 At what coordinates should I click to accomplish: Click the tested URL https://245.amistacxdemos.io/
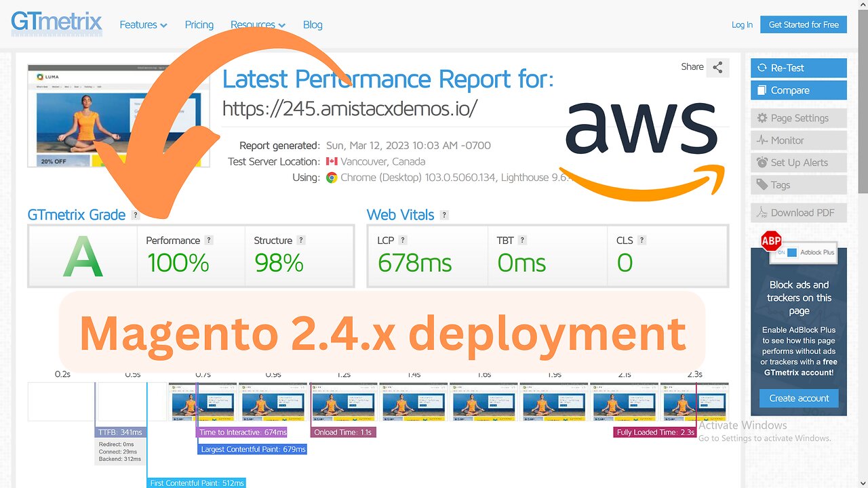(350, 108)
